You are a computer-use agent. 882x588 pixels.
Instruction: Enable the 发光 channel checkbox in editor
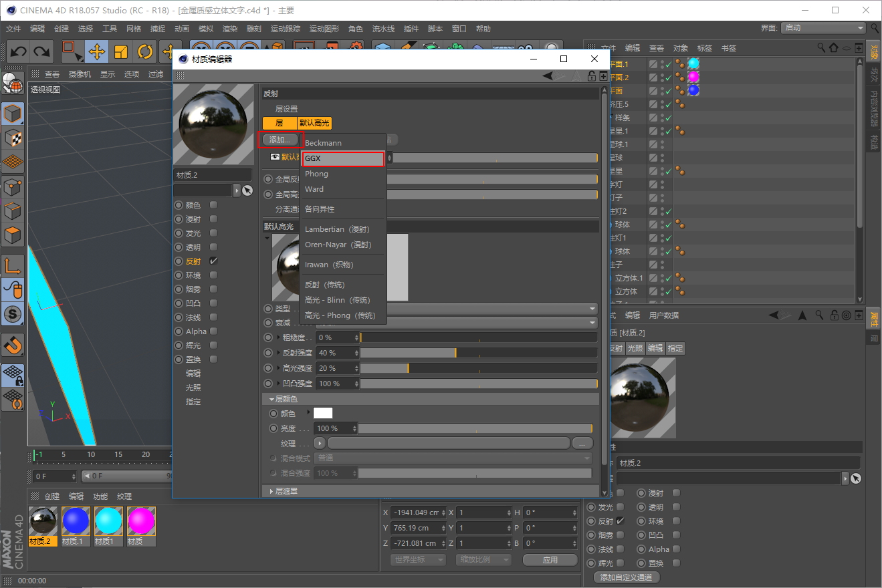click(213, 233)
